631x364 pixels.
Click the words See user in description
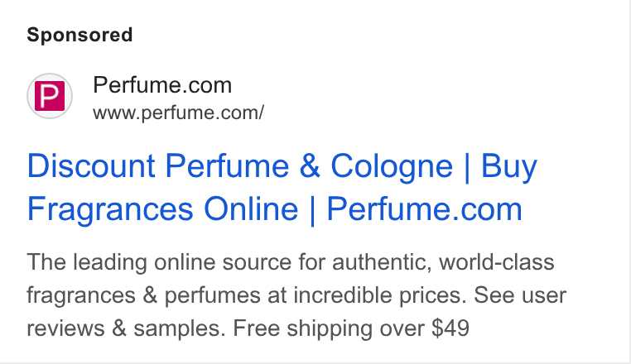(520, 295)
